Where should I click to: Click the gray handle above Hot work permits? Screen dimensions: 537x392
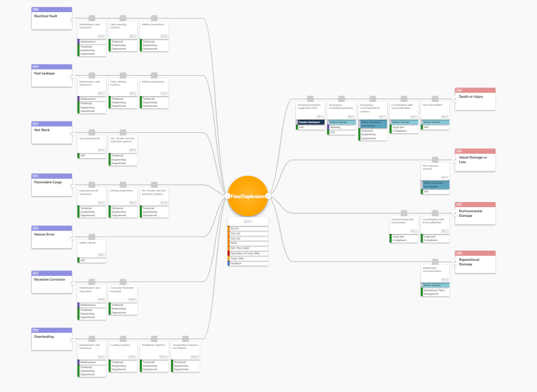[92, 132]
